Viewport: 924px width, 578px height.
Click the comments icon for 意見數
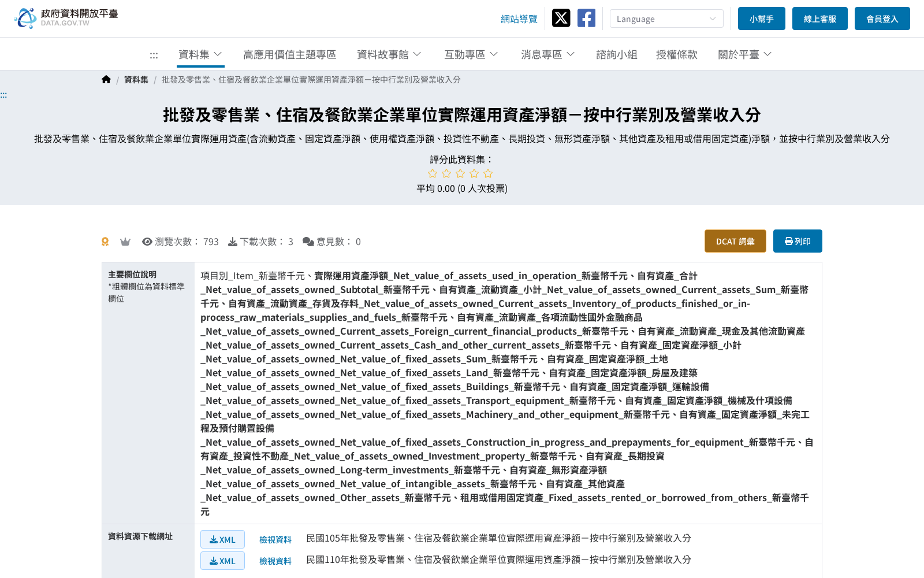(x=308, y=242)
